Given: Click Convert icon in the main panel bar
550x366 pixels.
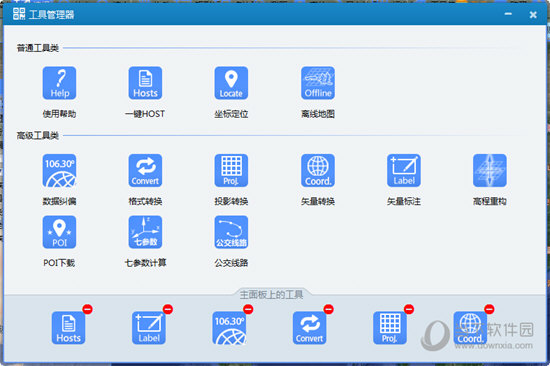Looking at the screenshot, I should click(x=309, y=328).
